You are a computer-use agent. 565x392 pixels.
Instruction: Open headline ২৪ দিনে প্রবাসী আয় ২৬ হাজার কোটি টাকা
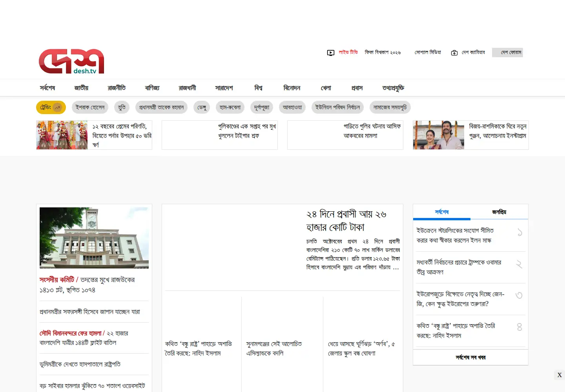346,221
